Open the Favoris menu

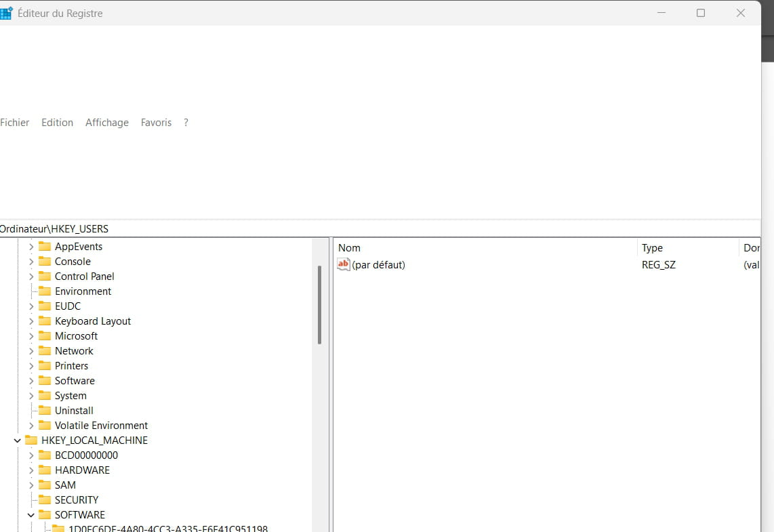point(156,123)
